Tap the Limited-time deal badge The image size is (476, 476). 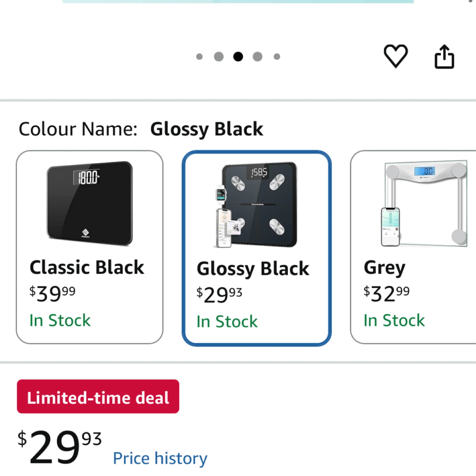click(98, 396)
